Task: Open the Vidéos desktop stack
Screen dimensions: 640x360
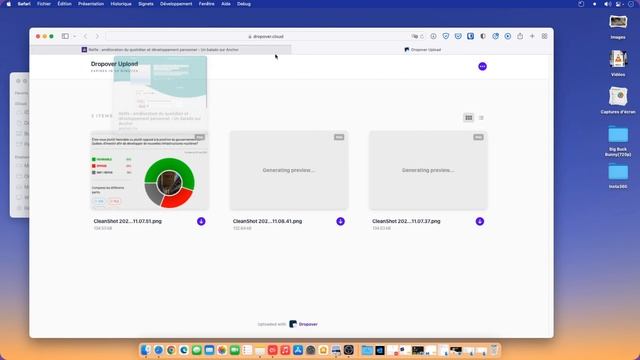Action: coord(618,63)
